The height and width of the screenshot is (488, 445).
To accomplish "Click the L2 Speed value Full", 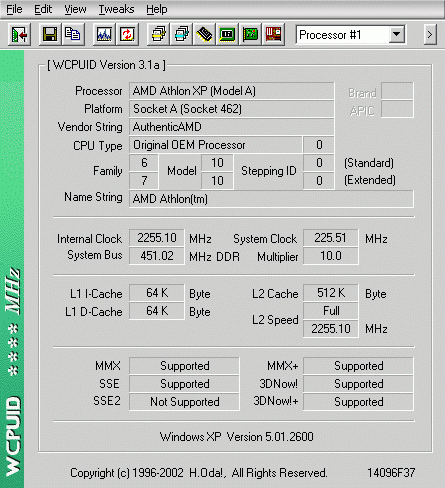I will coord(331,311).
